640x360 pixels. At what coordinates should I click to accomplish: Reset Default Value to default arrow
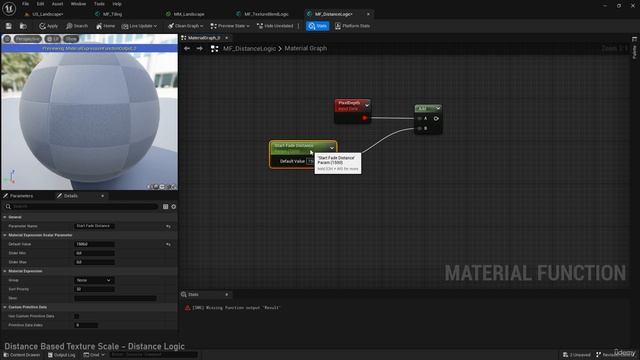tap(168, 244)
